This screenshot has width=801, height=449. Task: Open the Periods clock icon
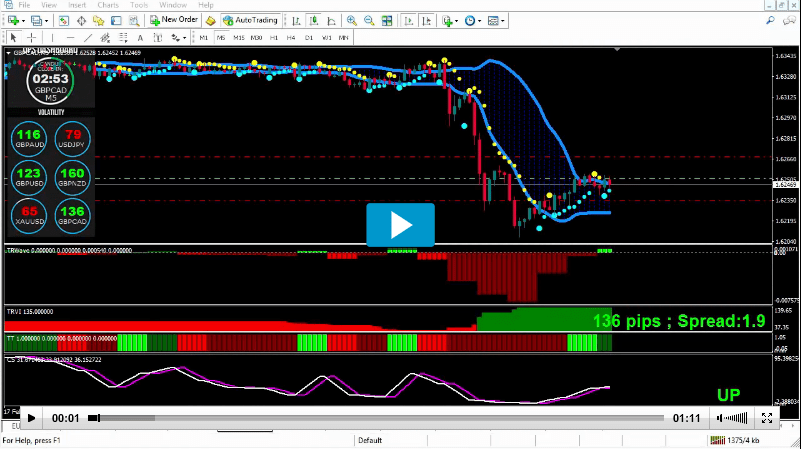470,21
